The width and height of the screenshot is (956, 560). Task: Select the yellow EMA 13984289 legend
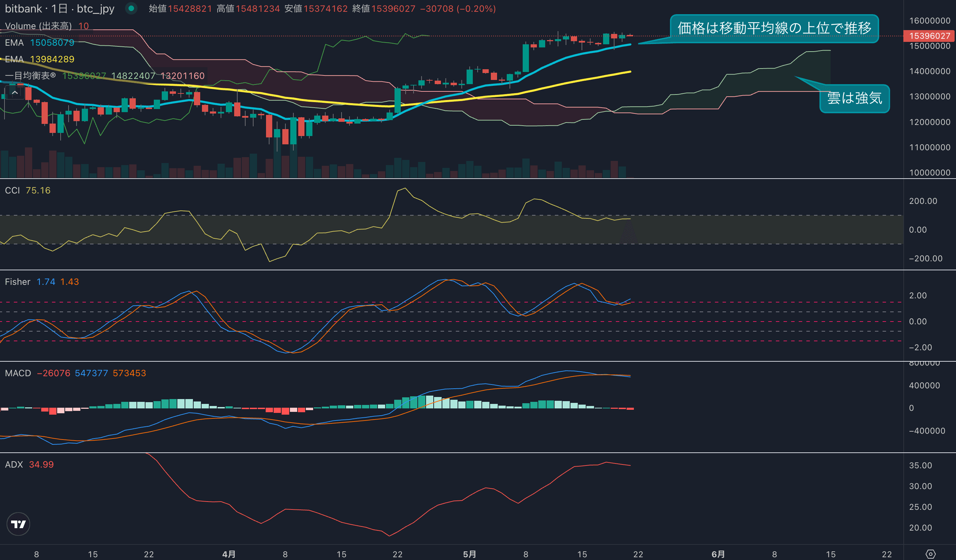tap(39, 59)
